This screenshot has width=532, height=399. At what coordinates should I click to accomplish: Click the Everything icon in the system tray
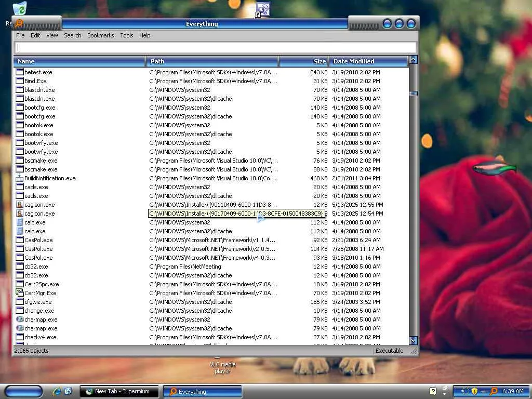494,391
